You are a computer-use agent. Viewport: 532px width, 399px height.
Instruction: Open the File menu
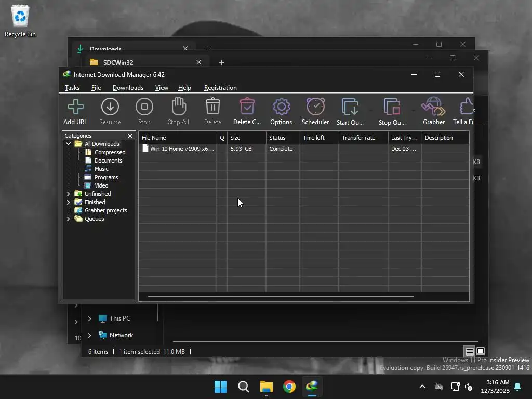click(x=96, y=87)
